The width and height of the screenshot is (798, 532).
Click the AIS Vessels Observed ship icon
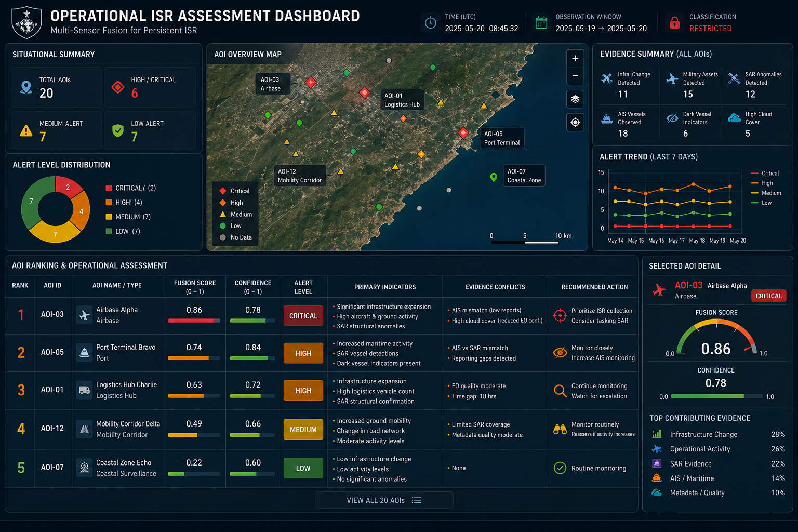coord(607,118)
